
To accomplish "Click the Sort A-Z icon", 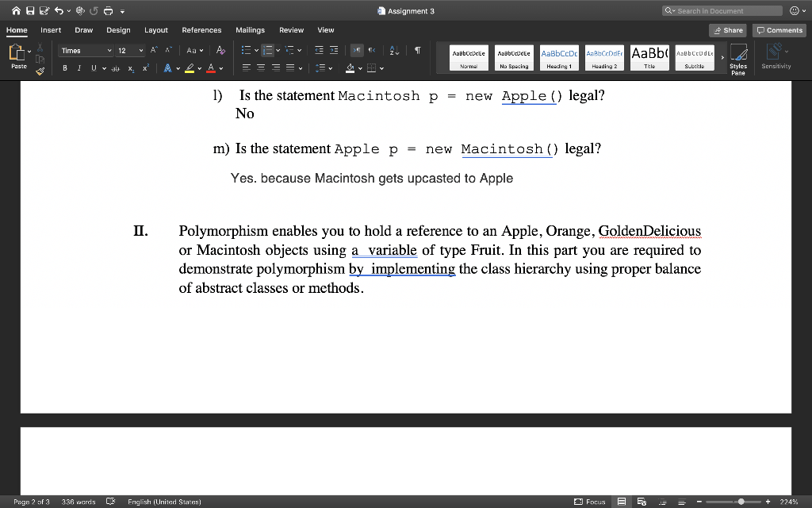I will [x=394, y=51].
